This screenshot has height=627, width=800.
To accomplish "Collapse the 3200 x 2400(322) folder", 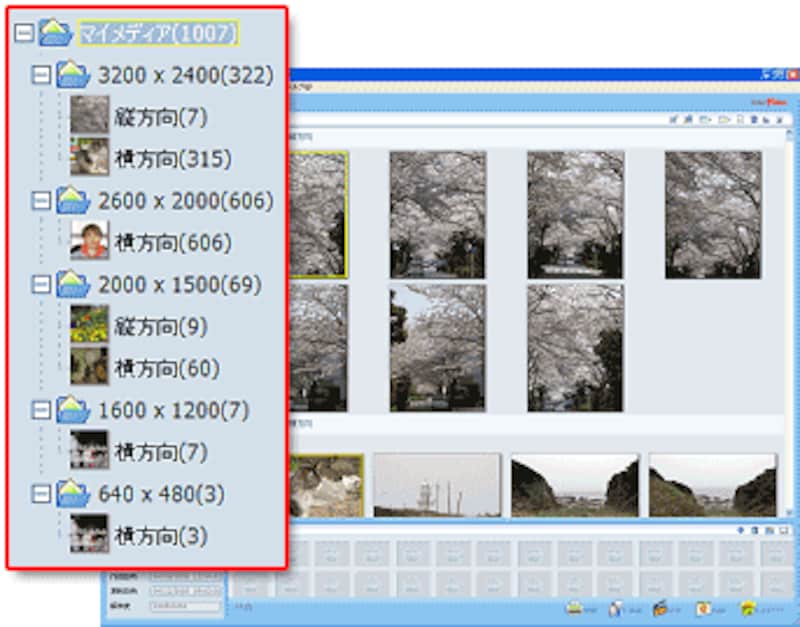I will click(x=42, y=75).
